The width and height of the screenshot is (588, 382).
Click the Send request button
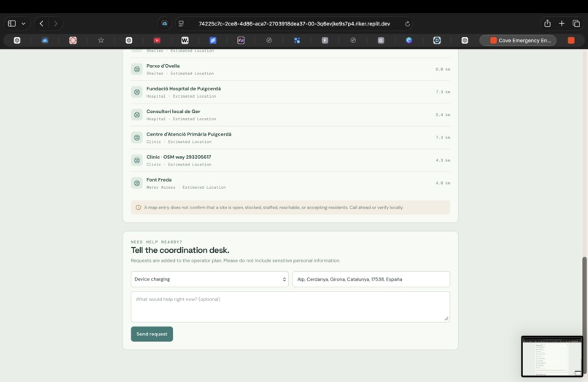click(x=152, y=334)
